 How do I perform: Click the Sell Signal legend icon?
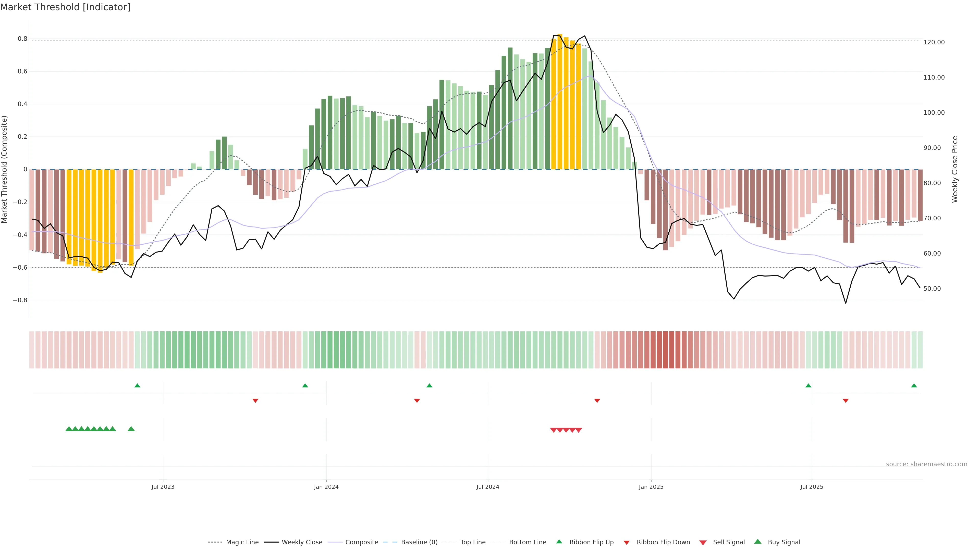(703, 543)
